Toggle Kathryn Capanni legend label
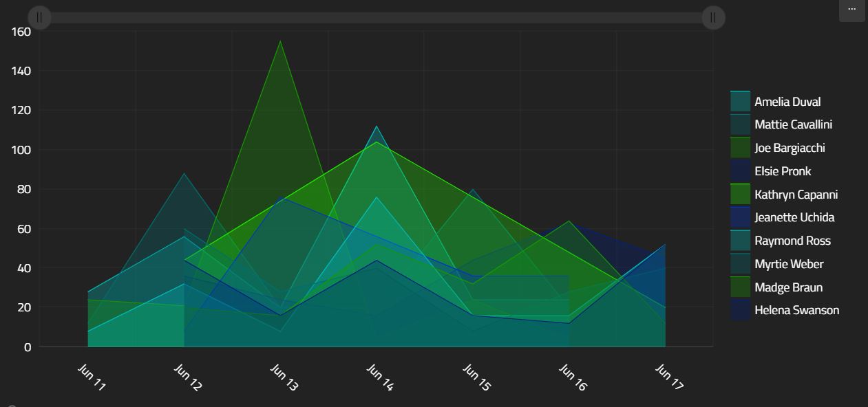The width and height of the screenshot is (868, 407). pyautogui.click(x=796, y=195)
